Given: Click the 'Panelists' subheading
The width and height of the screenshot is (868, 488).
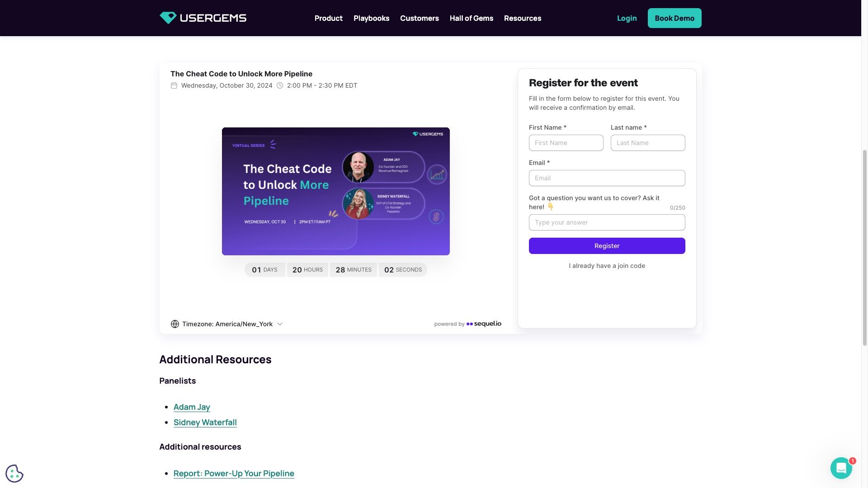Looking at the screenshot, I should click(177, 381).
